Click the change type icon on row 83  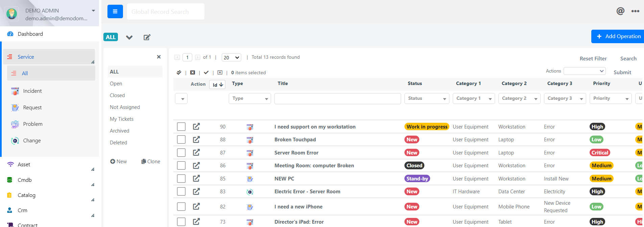[250, 192]
